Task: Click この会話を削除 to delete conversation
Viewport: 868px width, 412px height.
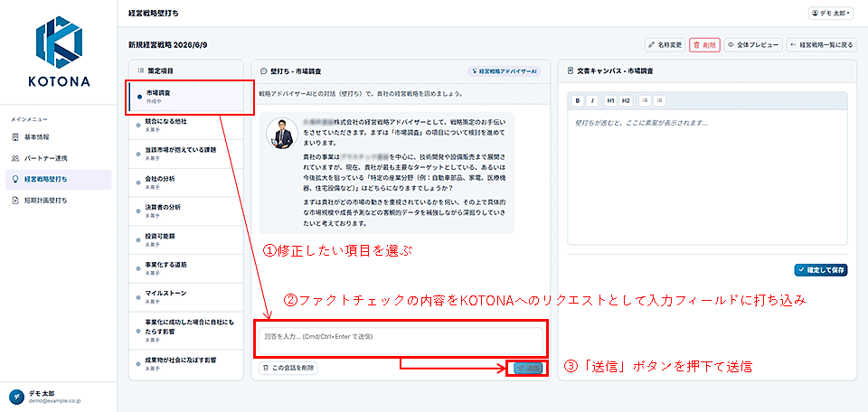Action: click(288, 367)
